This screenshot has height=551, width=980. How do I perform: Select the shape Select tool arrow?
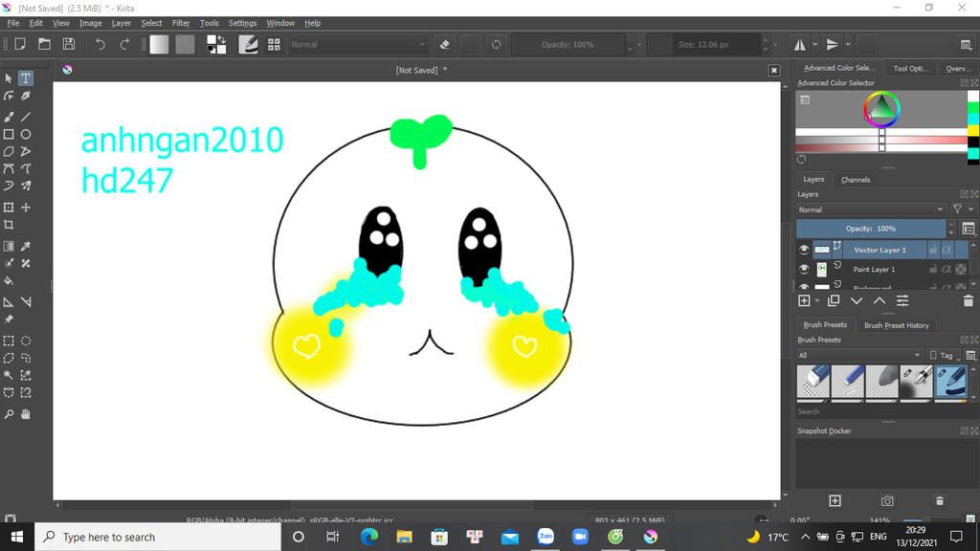[x=8, y=78]
